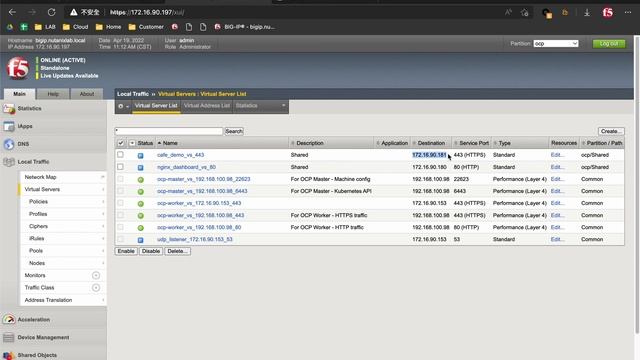
Task: Open Statistics in the main sidebar
Action: tap(29, 109)
